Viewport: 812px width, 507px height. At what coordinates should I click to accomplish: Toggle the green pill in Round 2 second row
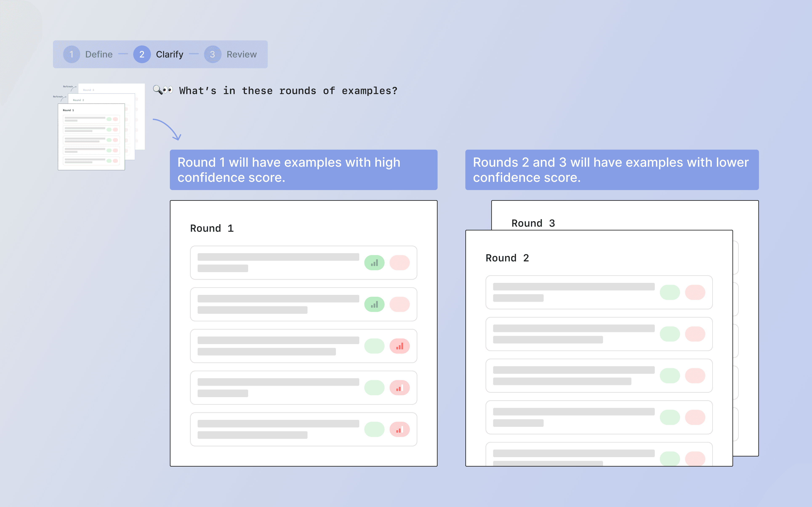coord(670,334)
